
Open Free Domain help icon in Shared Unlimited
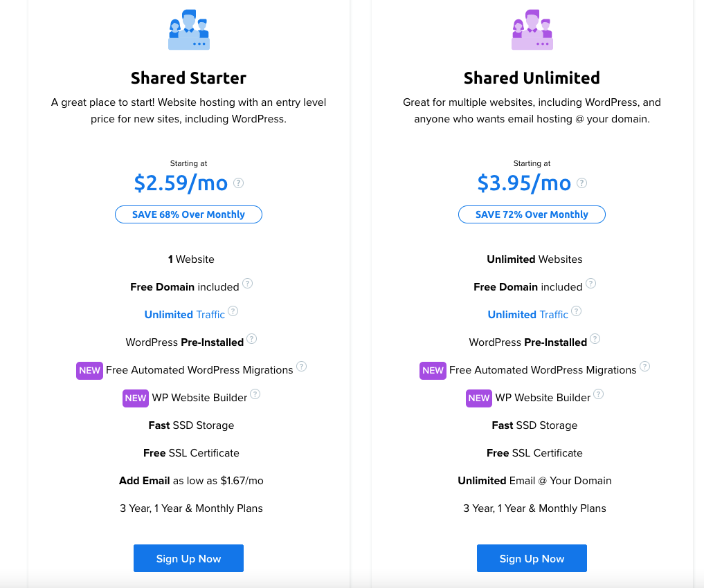(x=591, y=284)
